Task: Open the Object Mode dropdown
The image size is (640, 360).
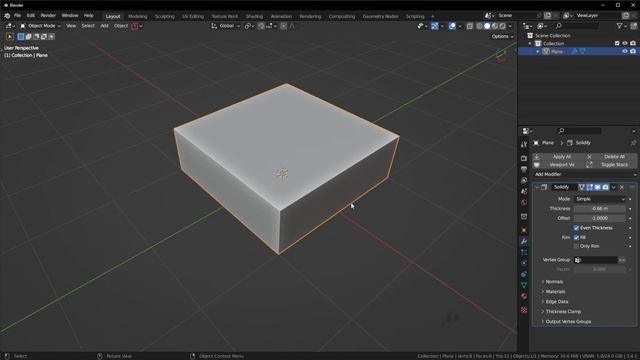Action: (40, 26)
